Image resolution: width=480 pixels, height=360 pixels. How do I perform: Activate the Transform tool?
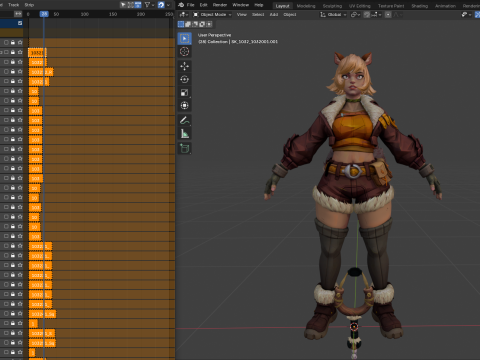184,105
